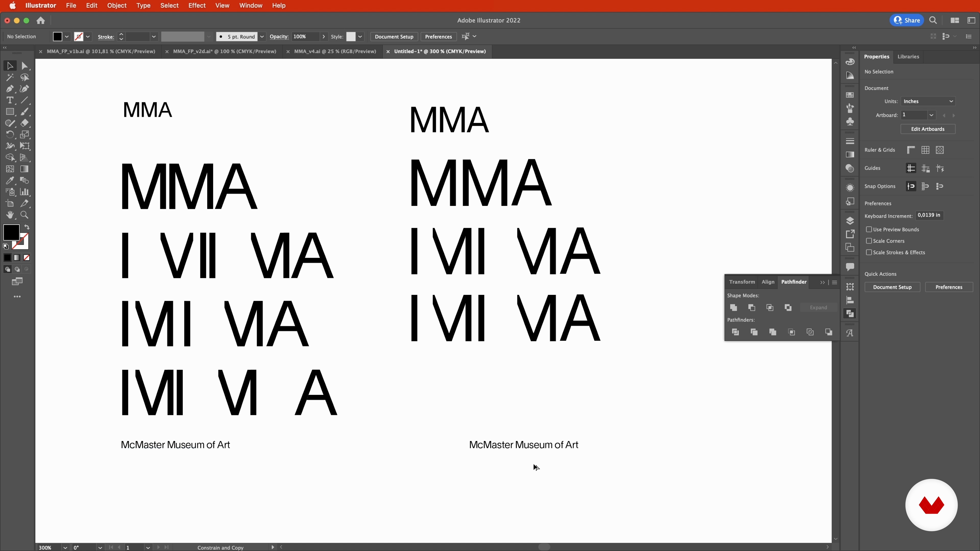Enable Use Preview Bounds checkbox
Screen dimensions: 980x551
pos(868,229)
